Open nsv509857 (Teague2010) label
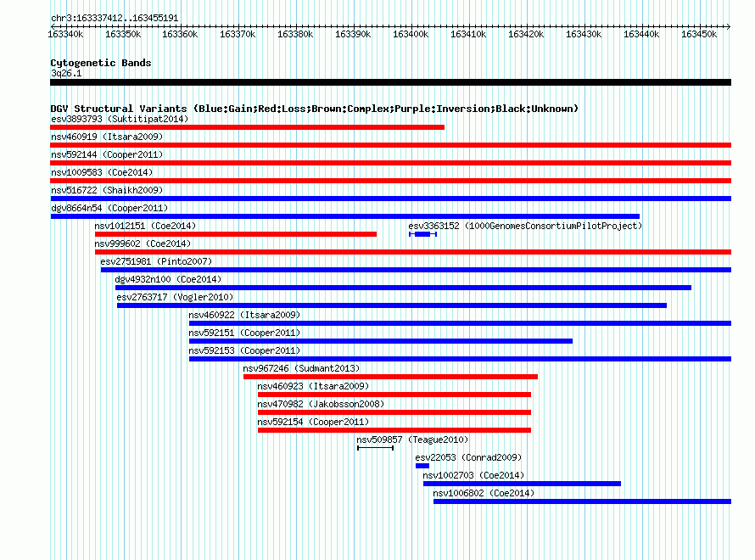The height and width of the screenshot is (560, 755). (x=412, y=440)
